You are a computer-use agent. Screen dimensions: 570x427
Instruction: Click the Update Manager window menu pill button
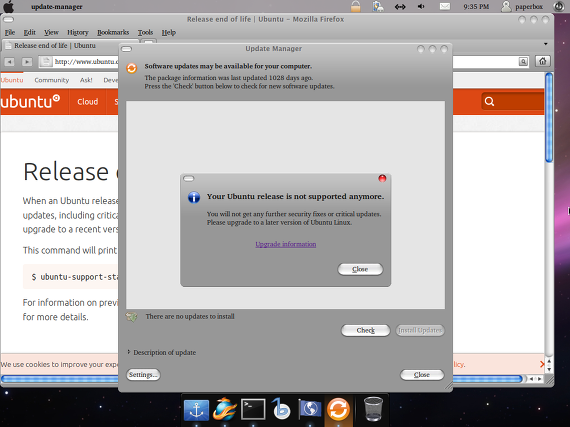coord(126,49)
